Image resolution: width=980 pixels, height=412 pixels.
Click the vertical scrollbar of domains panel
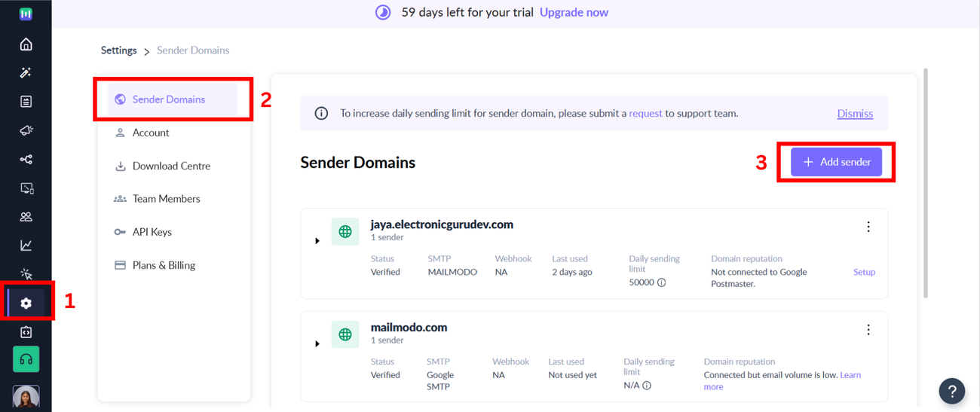tap(925, 182)
